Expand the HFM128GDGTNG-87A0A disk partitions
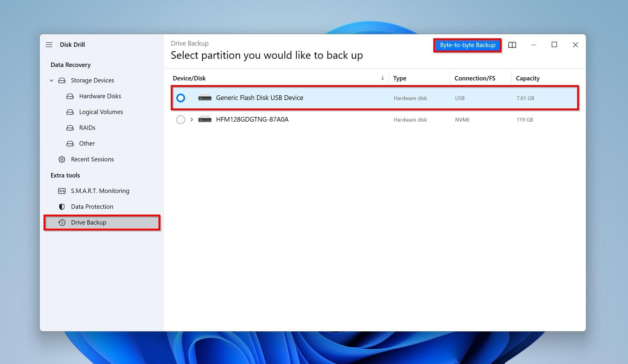The width and height of the screenshot is (628, 364). tap(191, 120)
